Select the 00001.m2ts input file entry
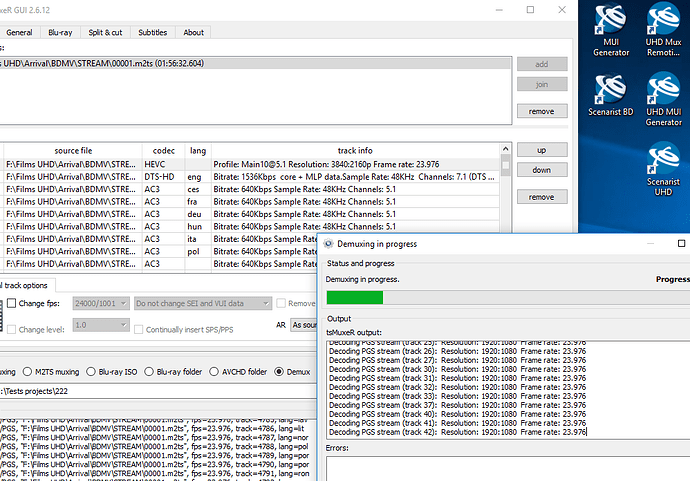The width and height of the screenshot is (690, 481). pos(255,63)
